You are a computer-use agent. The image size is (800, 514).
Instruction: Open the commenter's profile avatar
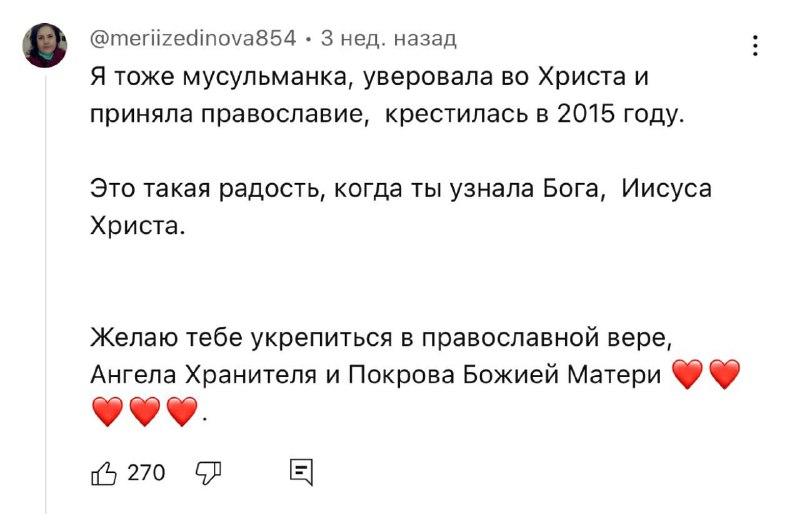click(45, 45)
